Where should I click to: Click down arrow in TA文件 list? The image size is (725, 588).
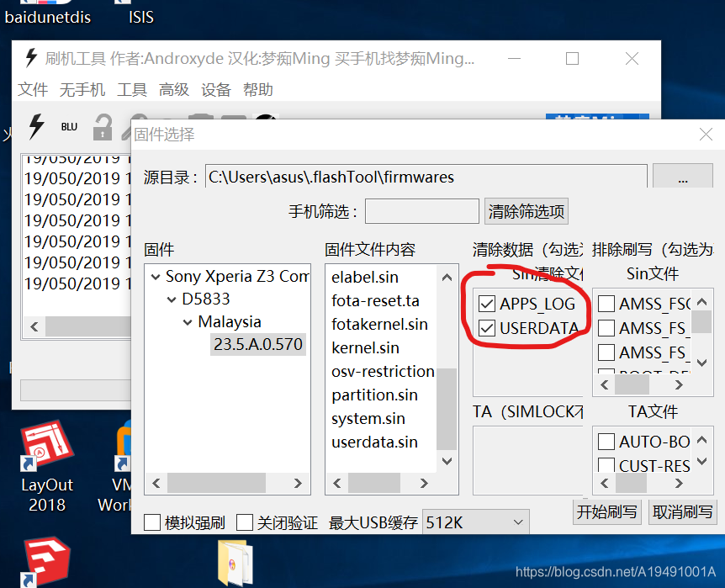[x=702, y=461]
